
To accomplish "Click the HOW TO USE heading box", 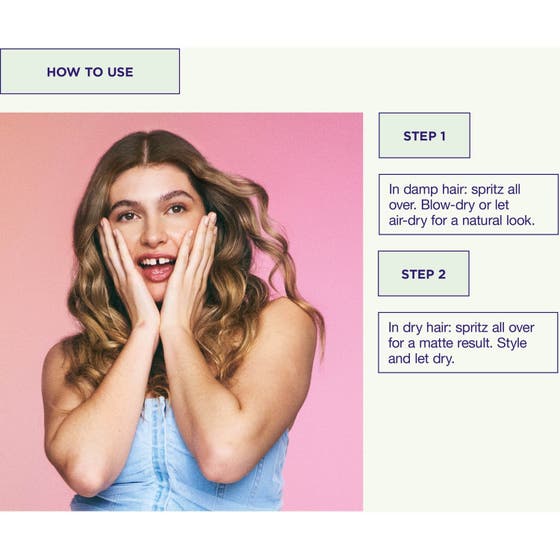I will coord(90,71).
